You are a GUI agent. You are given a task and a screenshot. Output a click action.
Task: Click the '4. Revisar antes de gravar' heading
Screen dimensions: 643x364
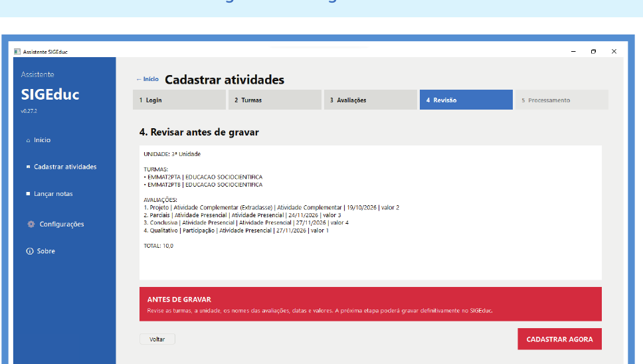tap(199, 132)
